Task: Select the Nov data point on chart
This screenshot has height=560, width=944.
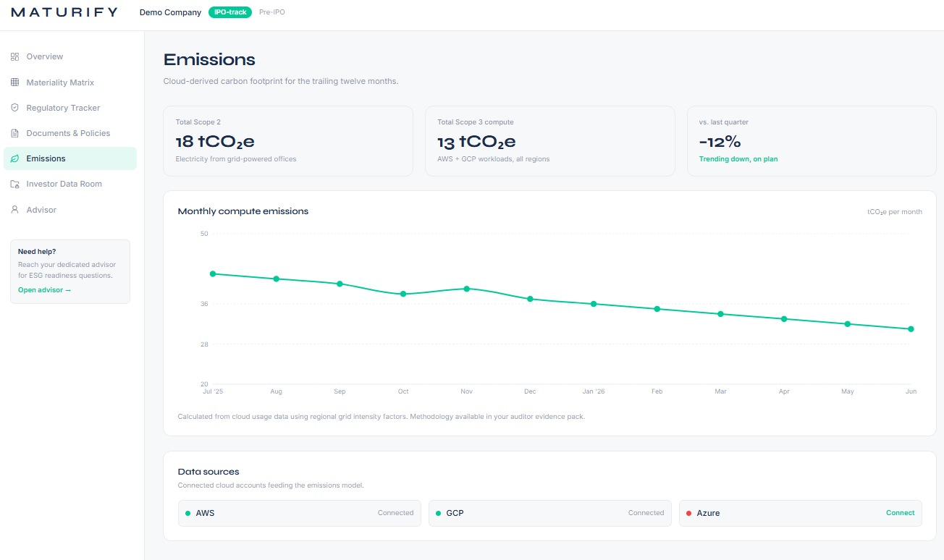Action: tap(467, 289)
